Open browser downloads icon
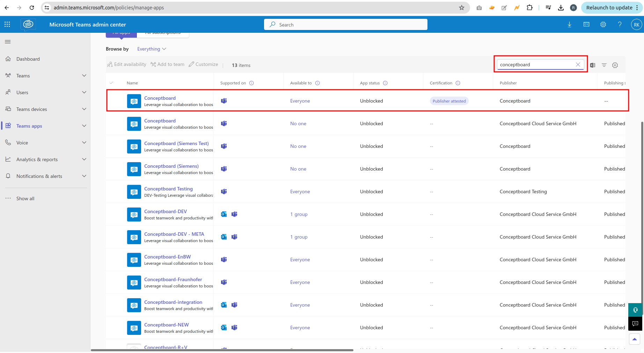The image size is (644, 353). [x=561, y=8]
